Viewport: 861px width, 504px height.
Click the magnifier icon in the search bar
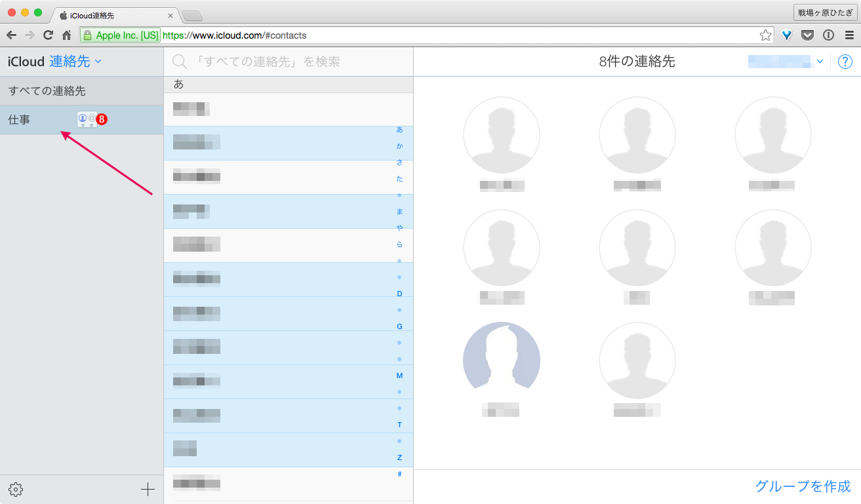pyautogui.click(x=180, y=62)
